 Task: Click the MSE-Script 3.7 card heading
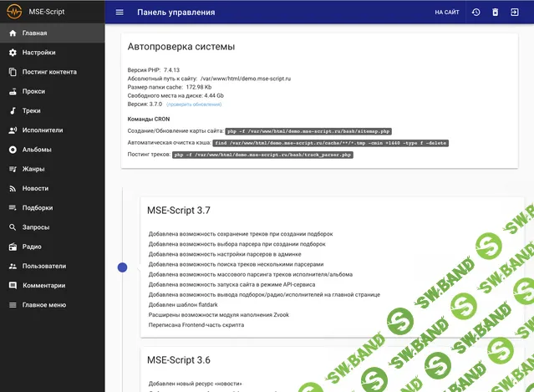(x=179, y=211)
